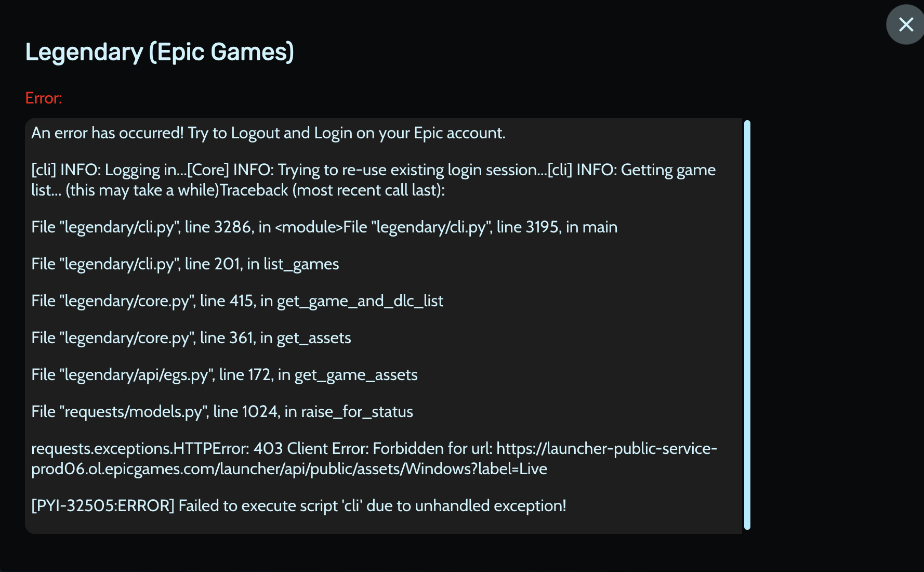Click the egs.py get_game_assets traceback line

click(x=225, y=375)
